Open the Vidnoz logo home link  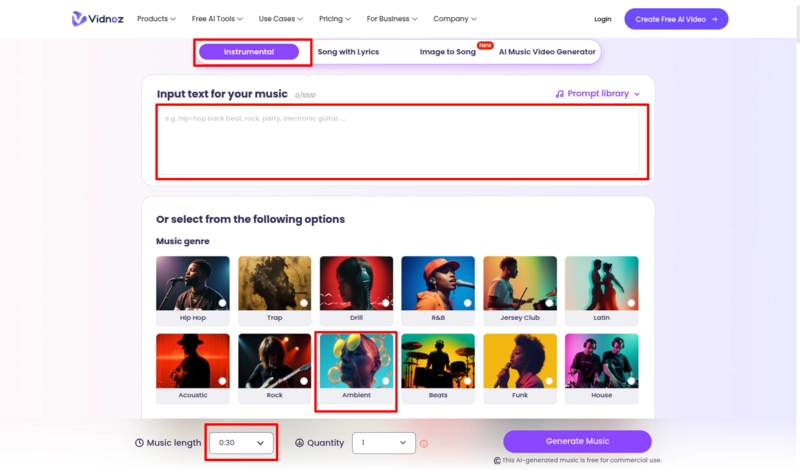click(97, 19)
